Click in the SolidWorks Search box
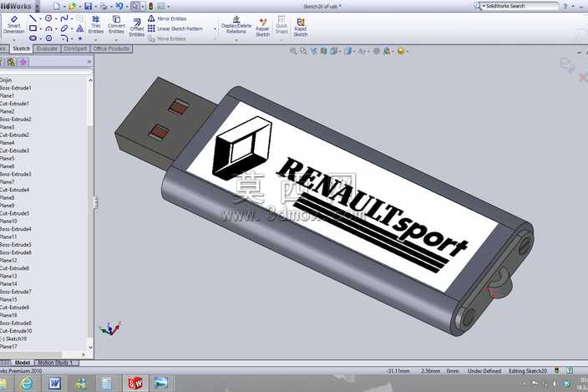The height and width of the screenshot is (392, 588). point(521,6)
